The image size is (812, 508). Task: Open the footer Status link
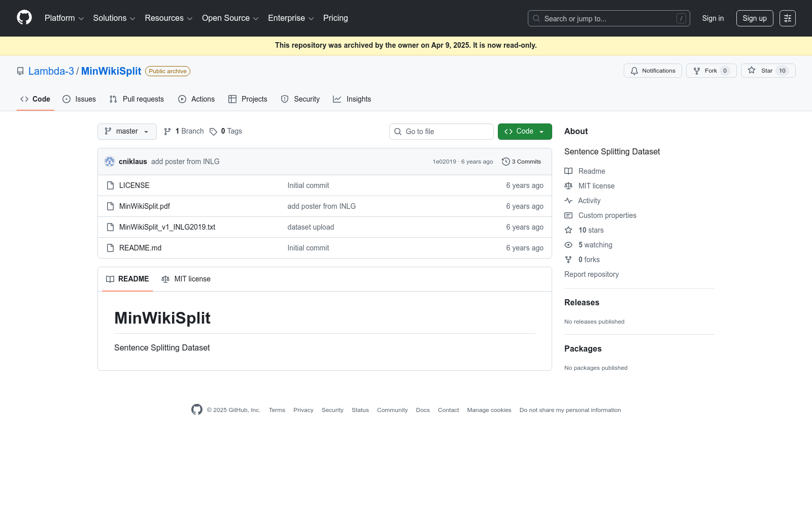click(360, 410)
